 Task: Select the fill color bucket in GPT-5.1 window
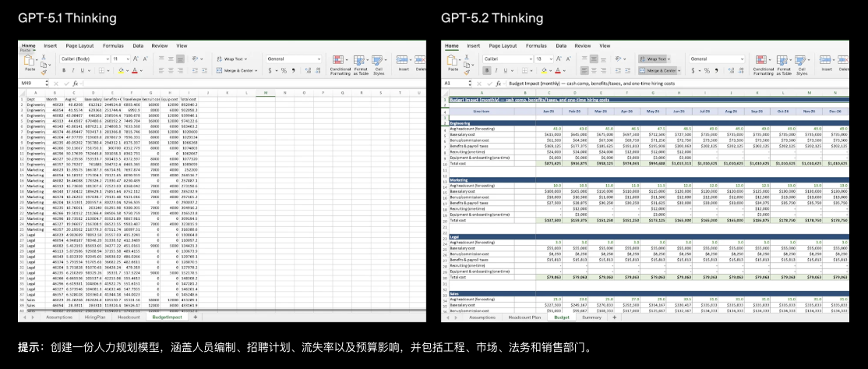(x=121, y=70)
